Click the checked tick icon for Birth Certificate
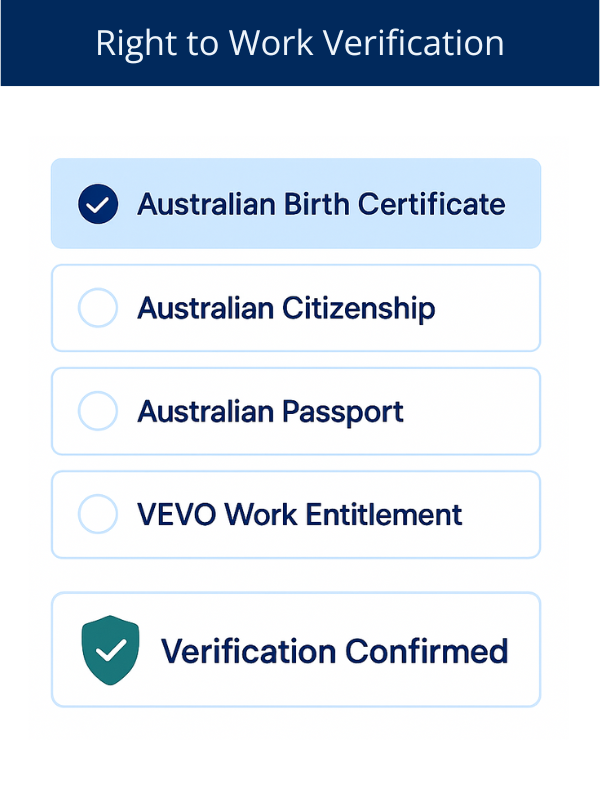This screenshot has height=800, width=600. (98, 204)
